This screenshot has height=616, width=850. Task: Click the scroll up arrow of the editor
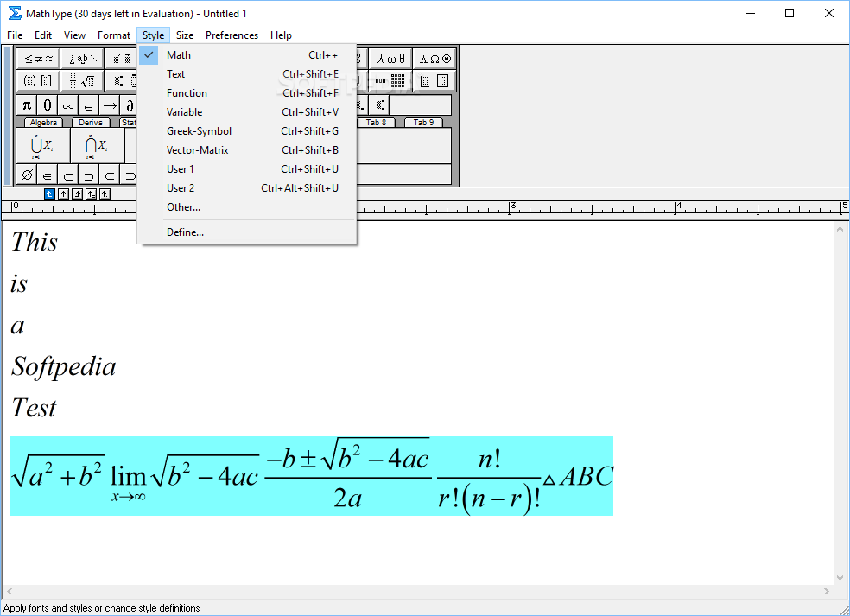tap(840, 229)
